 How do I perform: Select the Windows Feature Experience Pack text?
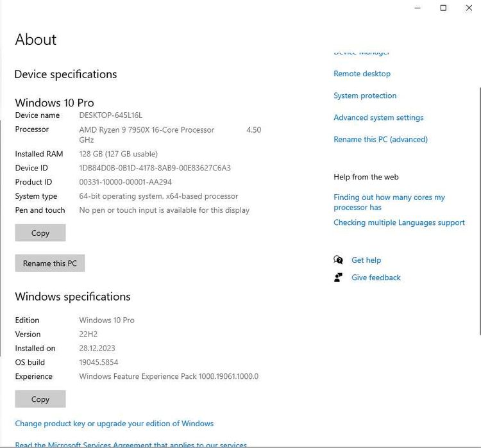[x=169, y=377]
